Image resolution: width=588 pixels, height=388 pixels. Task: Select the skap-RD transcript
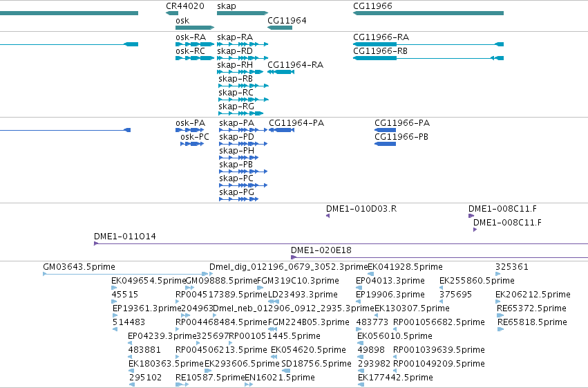243,58
